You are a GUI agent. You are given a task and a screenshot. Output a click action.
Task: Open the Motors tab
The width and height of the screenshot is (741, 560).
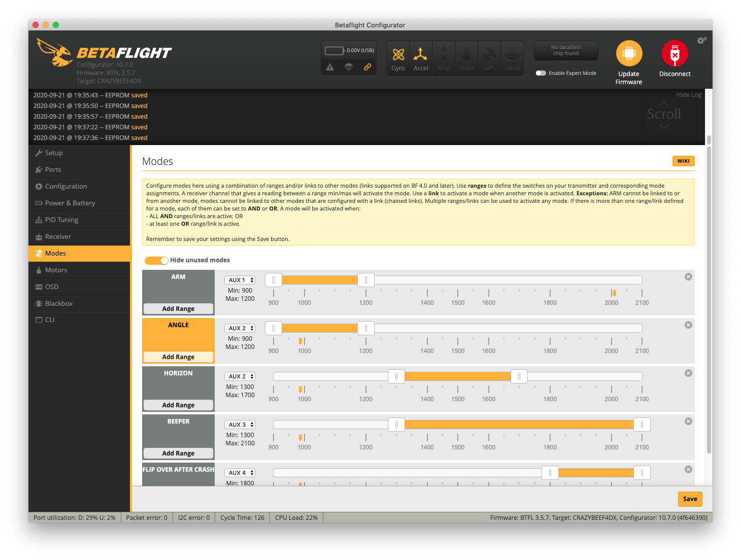[79, 270]
